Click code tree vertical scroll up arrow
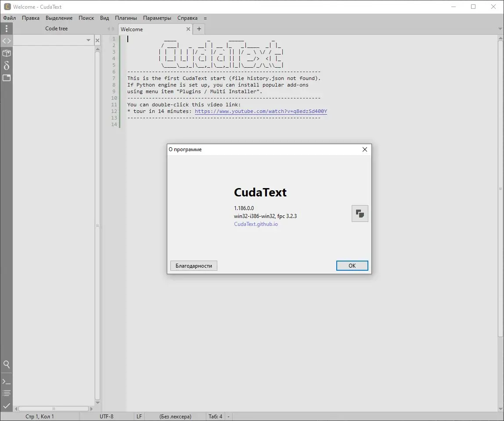The width and height of the screenshot is (504, 421). (x=97, y=49)
